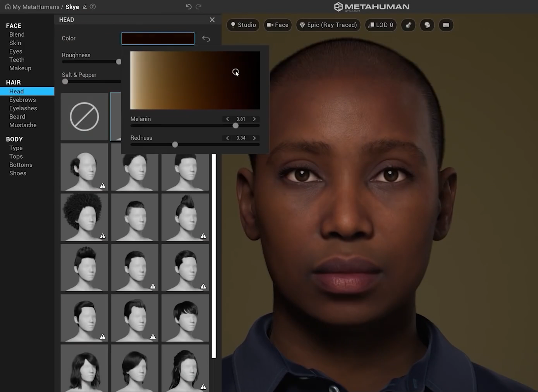Click the pencil icon to rename Skye

85,7
